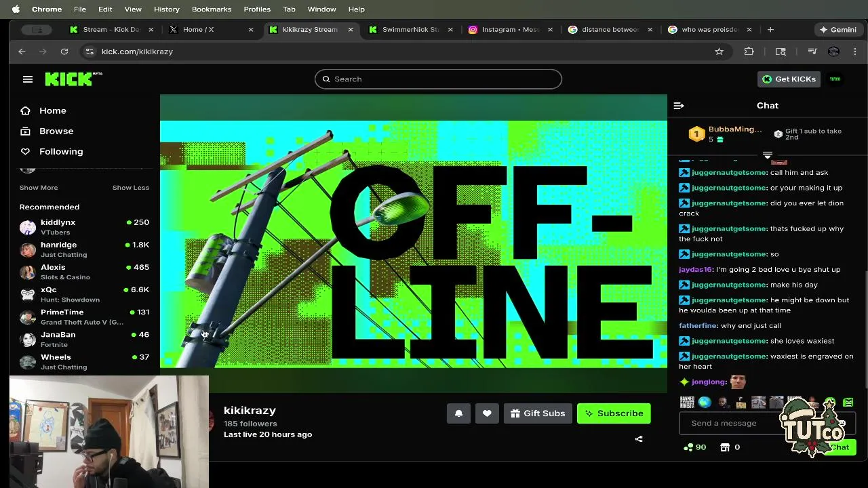Viewport: 868px width, 488px height.
Task: Open recommended channel Alexis
Action: pos(84,272)
